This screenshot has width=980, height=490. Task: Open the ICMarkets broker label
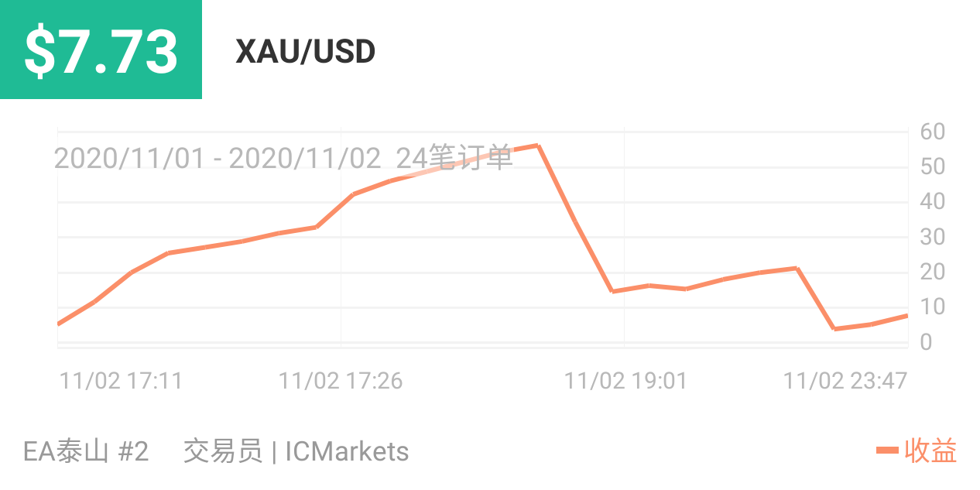click(x=347, y=451)
